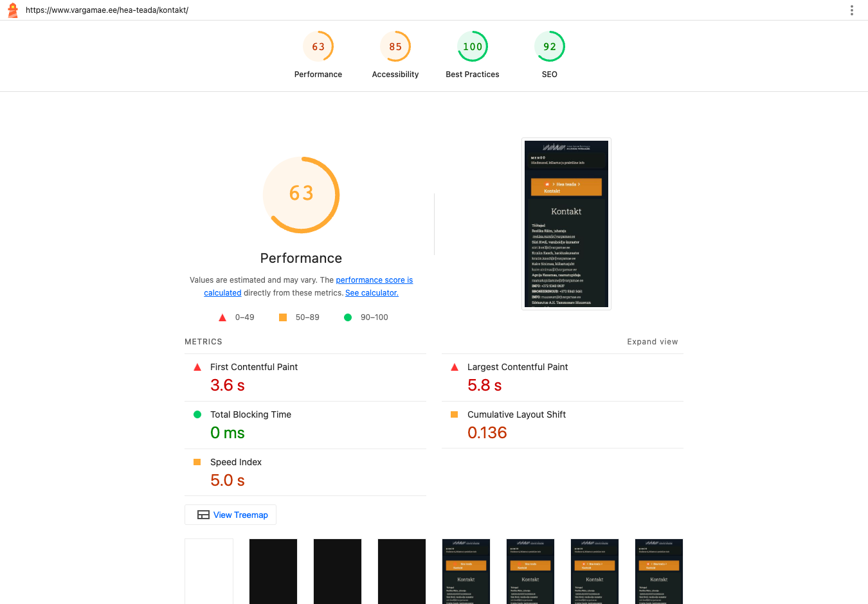Viewport: 868px width, 604px height.
Task: Click the View Treemap button
Action: [230, 515]
